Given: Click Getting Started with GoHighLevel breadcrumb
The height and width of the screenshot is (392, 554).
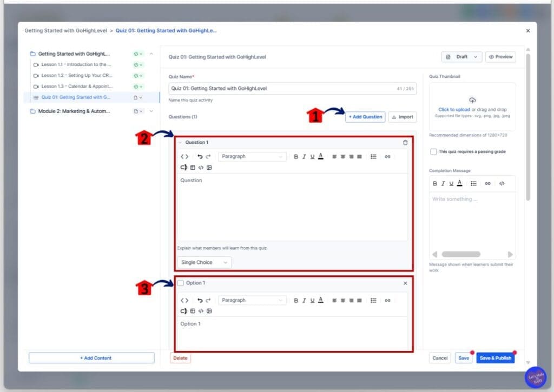Looking at the screenshot, I should 65,31.
